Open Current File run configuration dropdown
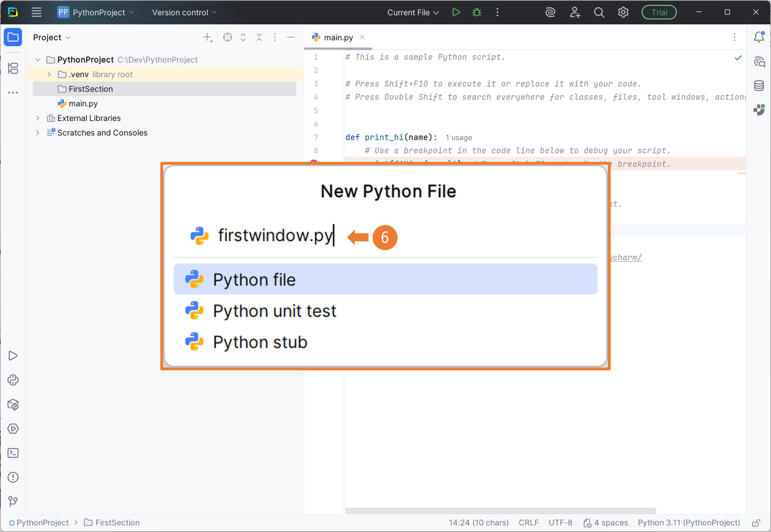 click(x=413, y=12)
